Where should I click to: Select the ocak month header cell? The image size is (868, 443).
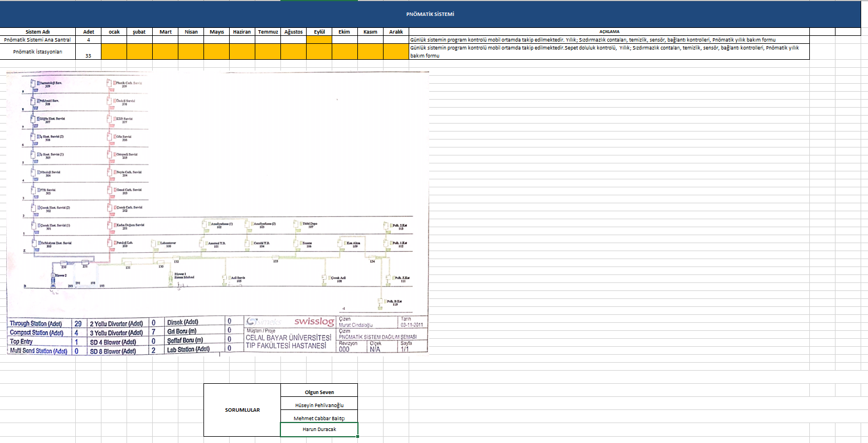click(114, 32)
